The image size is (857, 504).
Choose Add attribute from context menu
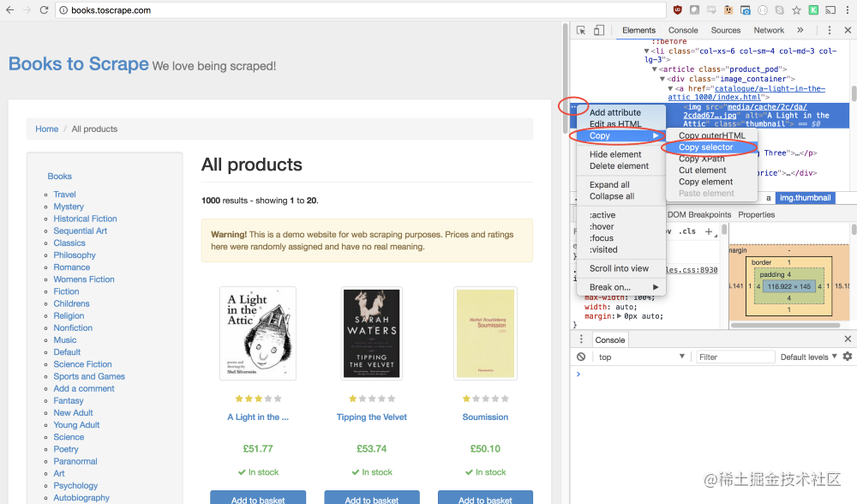[x=620, y=112]
